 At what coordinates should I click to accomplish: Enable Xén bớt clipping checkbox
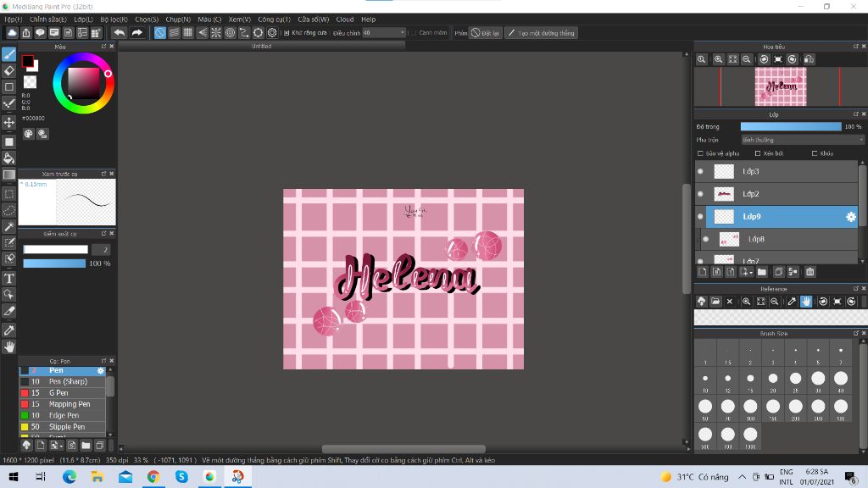pyautogui.click(x=758, y=153)
